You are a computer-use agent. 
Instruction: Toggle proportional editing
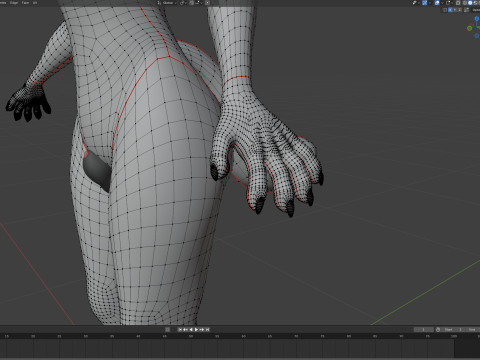click(207, 3)
